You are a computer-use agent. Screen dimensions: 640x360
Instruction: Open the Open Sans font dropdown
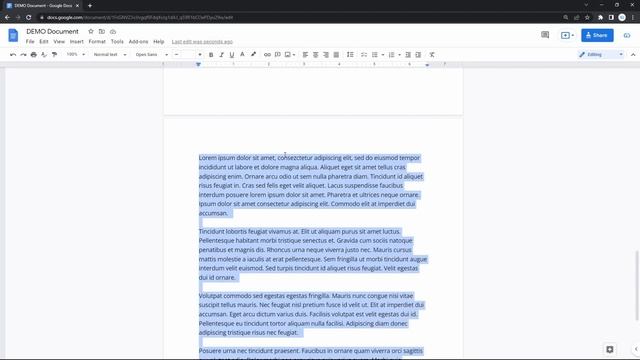point(152,55)
